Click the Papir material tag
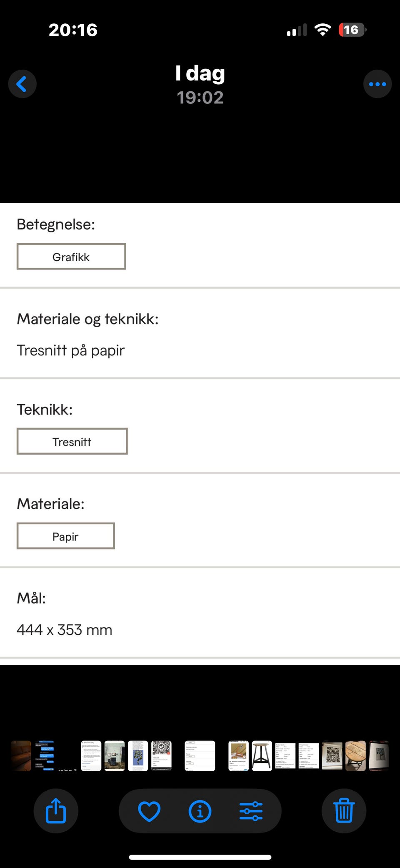Screen dimensions: 400x868 pyautogui.click(x=66, y=536)
